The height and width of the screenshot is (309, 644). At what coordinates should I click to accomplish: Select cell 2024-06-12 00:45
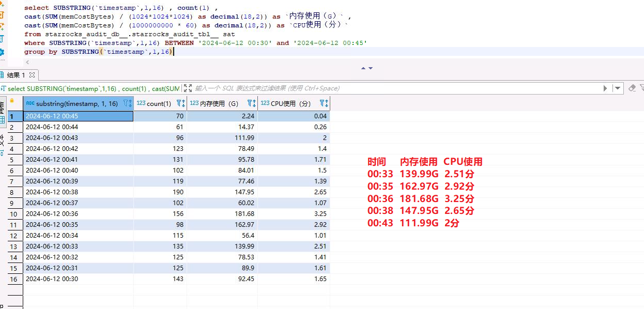pos(79,116)
